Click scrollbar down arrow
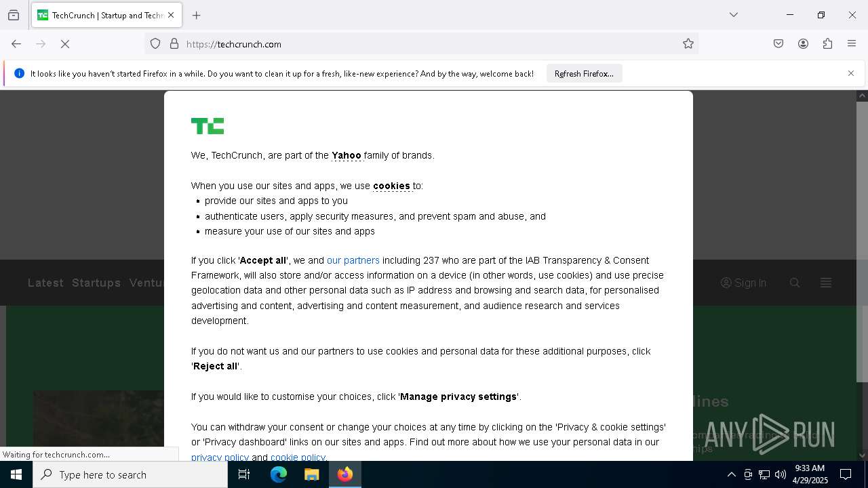 862,455
